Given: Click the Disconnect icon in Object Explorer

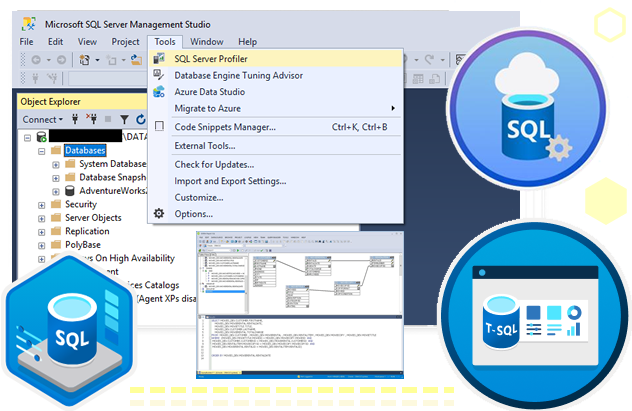Looking at the screenshot, I should pos(91,119).
